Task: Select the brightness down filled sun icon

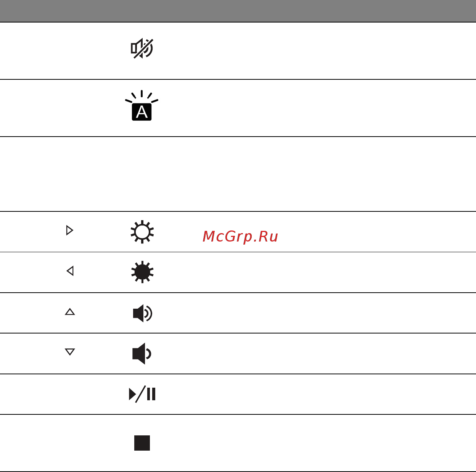Action: point(142,272)
